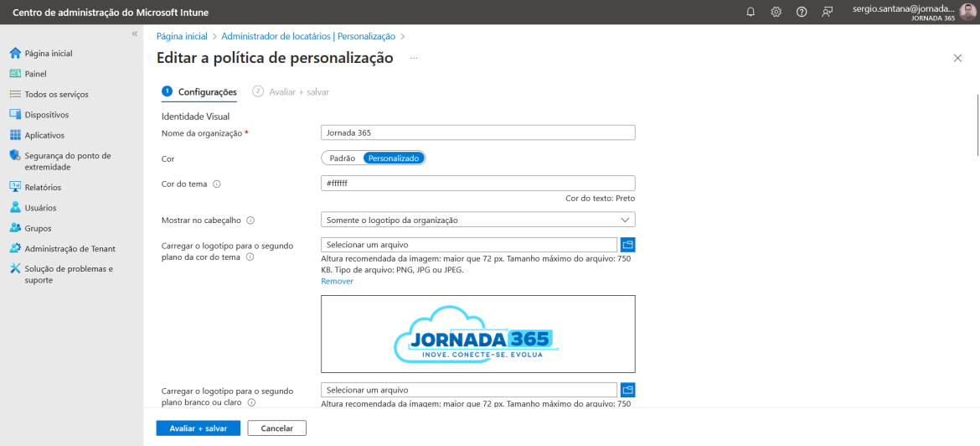Open the ellipsis menu beside page title

pos(414,58)
